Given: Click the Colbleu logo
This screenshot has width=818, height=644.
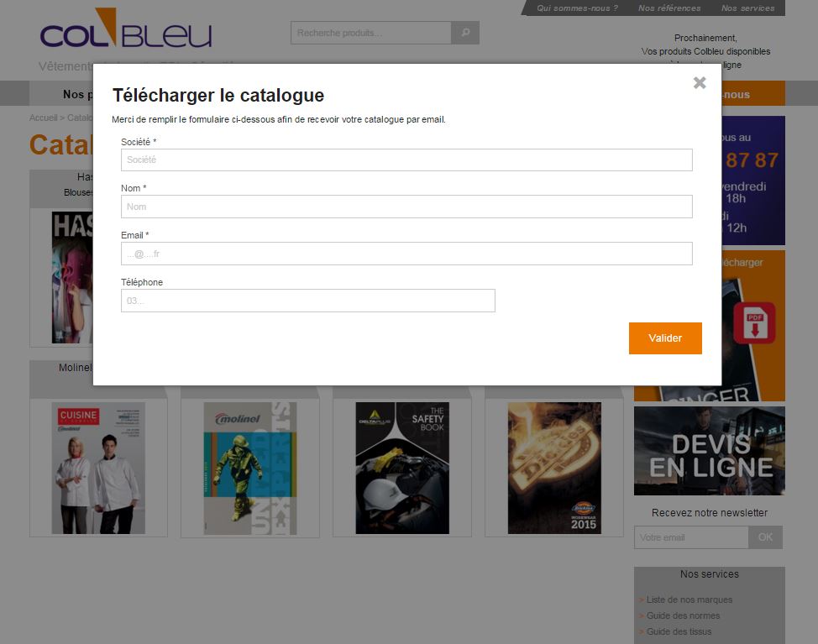Looking at the screenshot, I should click(x=126, y=29).
